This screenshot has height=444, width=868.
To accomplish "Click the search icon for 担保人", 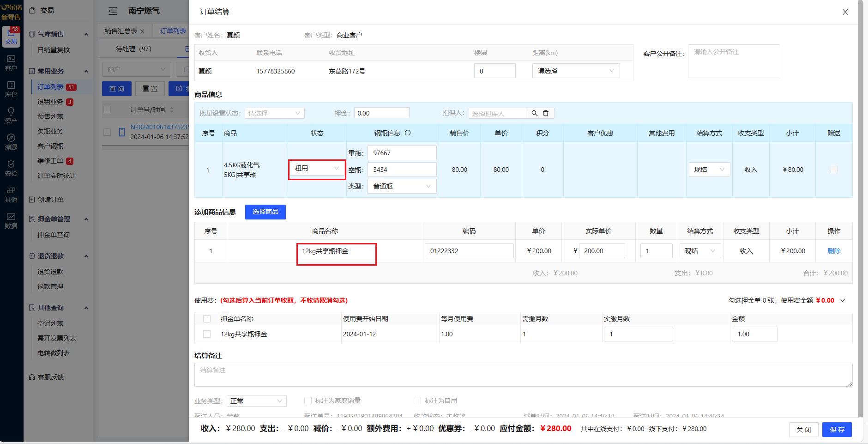I will tap(534, 113).
